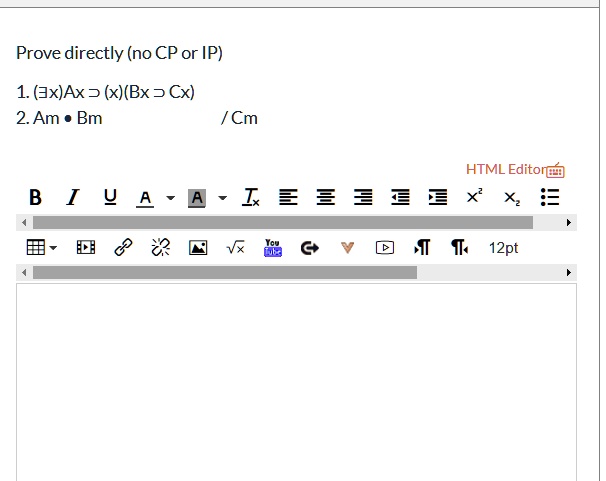Center align text
Image resolution: width=606 pixels, height=481 pixels.
(x=326, y=198)
